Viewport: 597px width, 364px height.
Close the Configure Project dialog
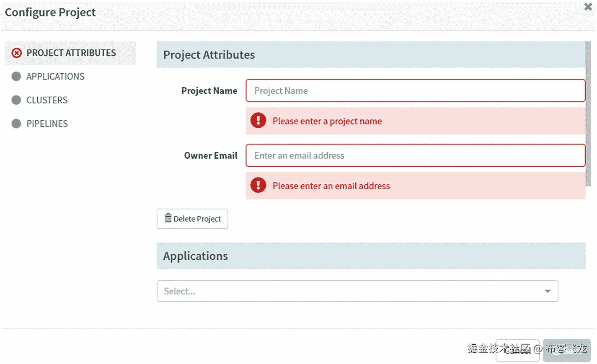pos(588,7)
